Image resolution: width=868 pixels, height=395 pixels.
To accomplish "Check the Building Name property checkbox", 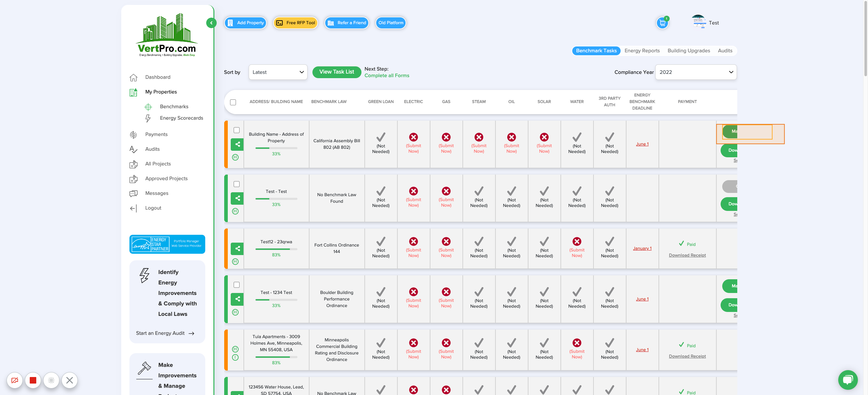I will click(x=237, y=130).
